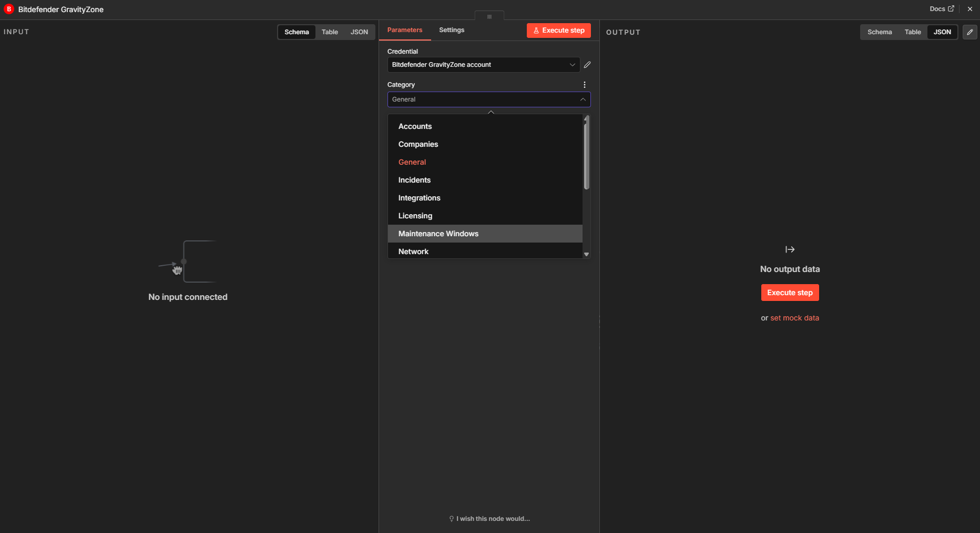Viewport: 980px width, 533px height.
Task: Switch input view to Schema
Action: point(297,32)
